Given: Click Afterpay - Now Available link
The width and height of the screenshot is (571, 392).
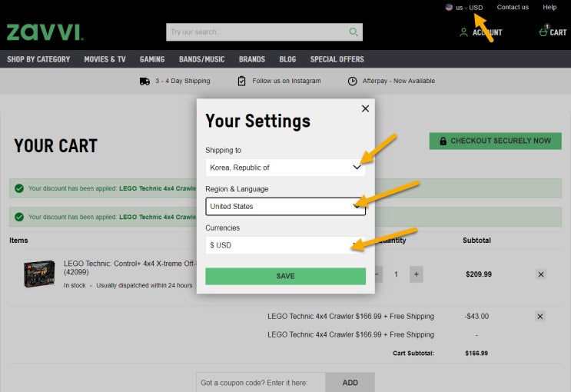Looking at the screenshot, I should [x=398, y=81].
